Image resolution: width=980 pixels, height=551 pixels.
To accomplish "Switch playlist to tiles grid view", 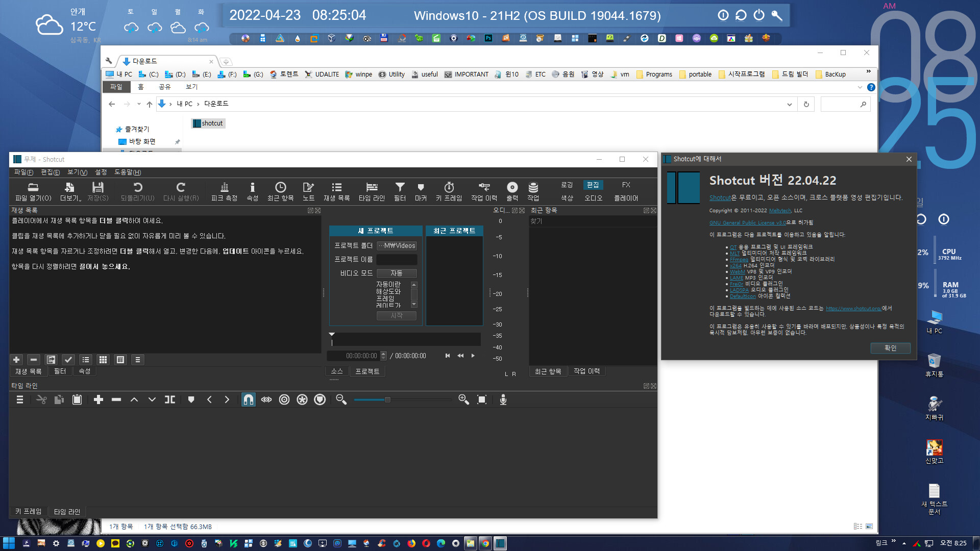I will [103, 360].
